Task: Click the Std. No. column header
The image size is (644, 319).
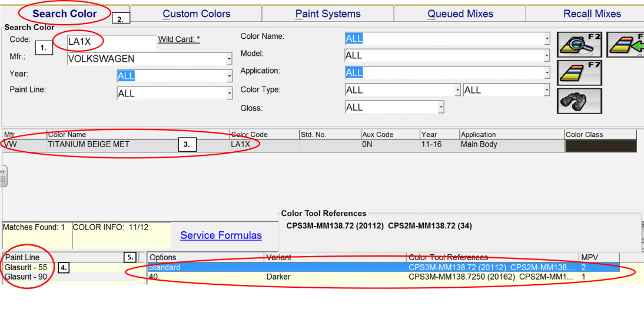Action: (x=330, y=134)
